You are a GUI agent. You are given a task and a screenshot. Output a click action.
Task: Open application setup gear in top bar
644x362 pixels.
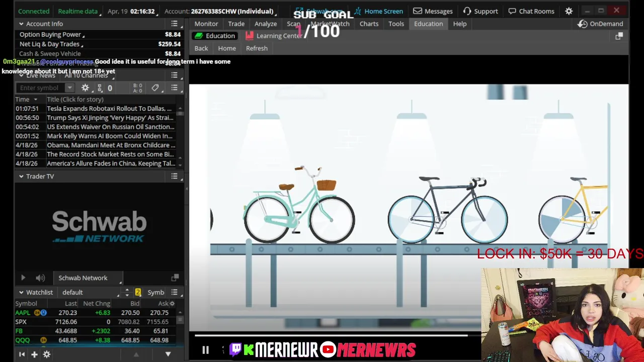[569, 11]
